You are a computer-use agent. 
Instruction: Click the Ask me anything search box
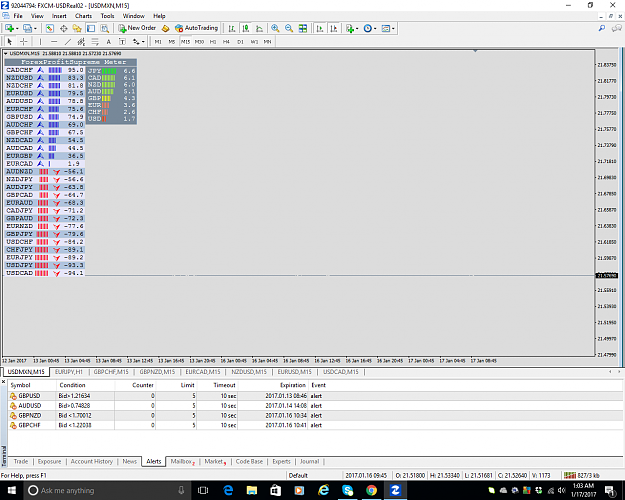(x=107, y=490)
